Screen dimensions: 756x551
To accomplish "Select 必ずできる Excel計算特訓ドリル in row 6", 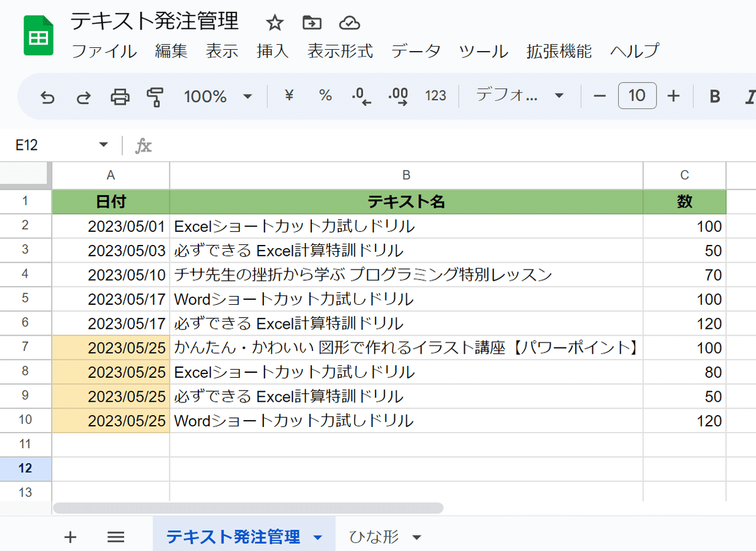I will pyautogui.click(x=406, y=324).
